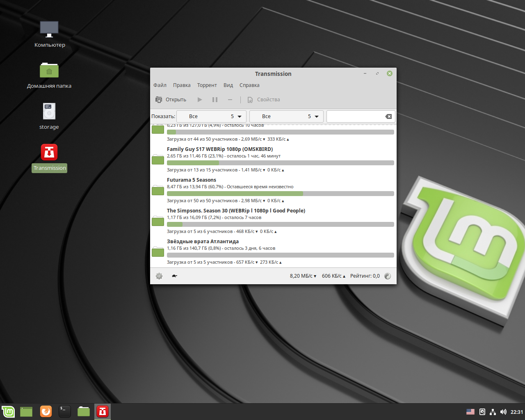Open the Справка menu
Screen dimensions: 525x420
point(249,85)
